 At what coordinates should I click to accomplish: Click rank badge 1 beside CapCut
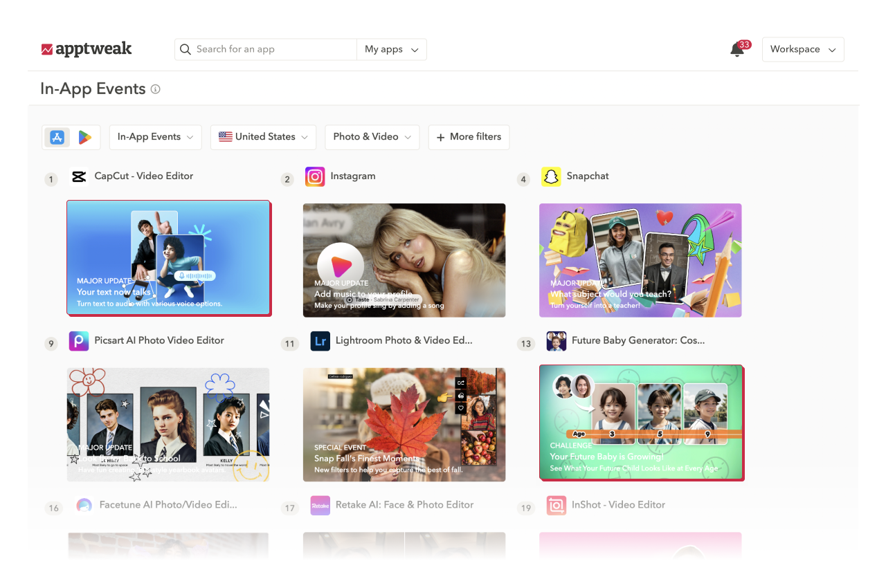tap(51, 180)
